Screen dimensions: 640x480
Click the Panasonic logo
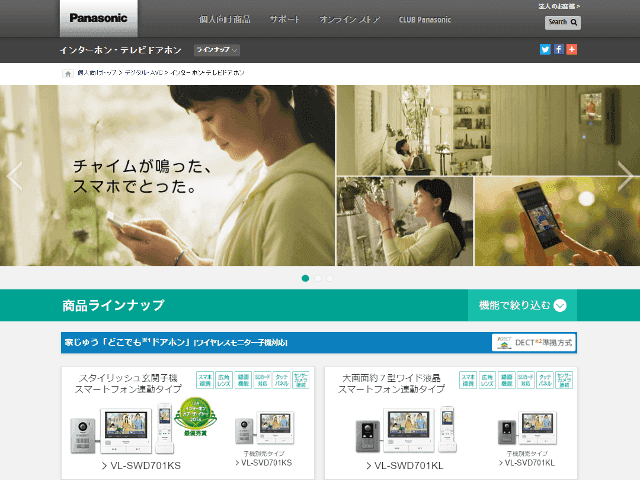98,18
